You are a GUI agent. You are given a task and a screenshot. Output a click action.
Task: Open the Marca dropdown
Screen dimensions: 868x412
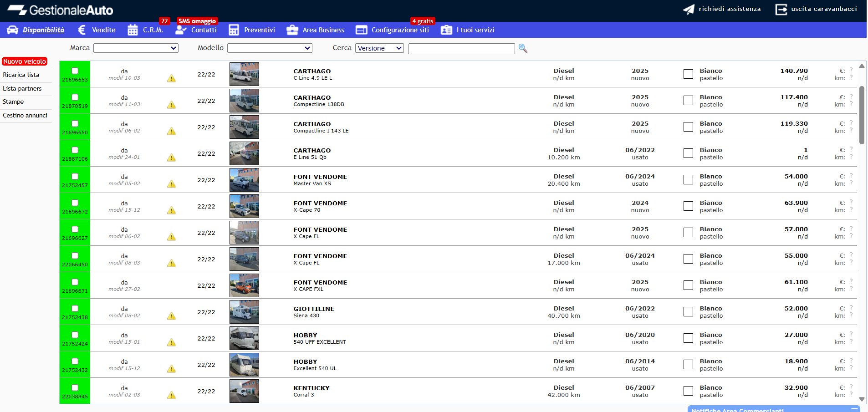[136, 48]
